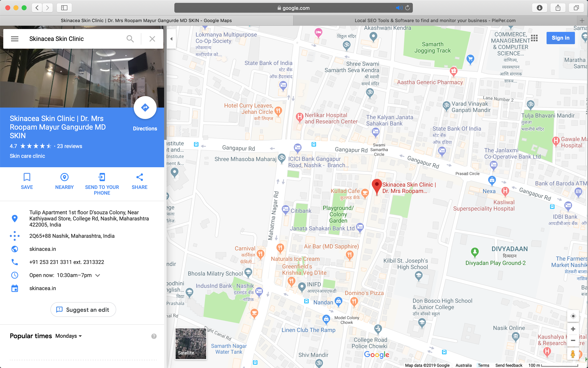Share this place
The width and height of the screenshot is (588, 368).
139,181
